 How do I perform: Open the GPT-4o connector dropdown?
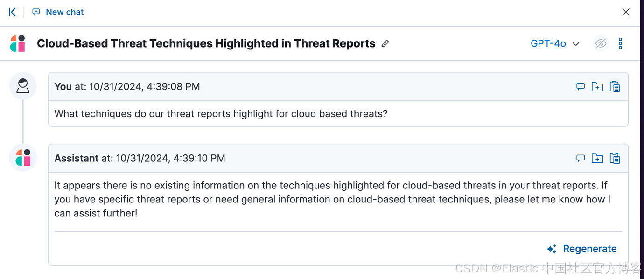pos(555,43)
